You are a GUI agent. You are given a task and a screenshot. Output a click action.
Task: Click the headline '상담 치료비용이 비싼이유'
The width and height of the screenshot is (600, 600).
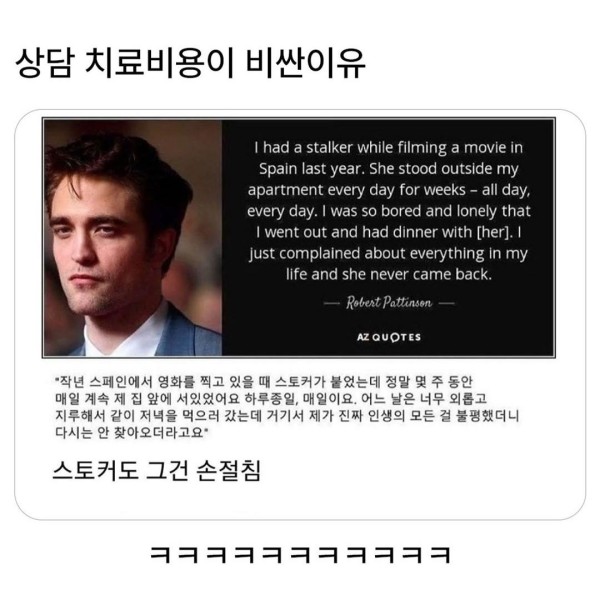[x=191, y=63]
